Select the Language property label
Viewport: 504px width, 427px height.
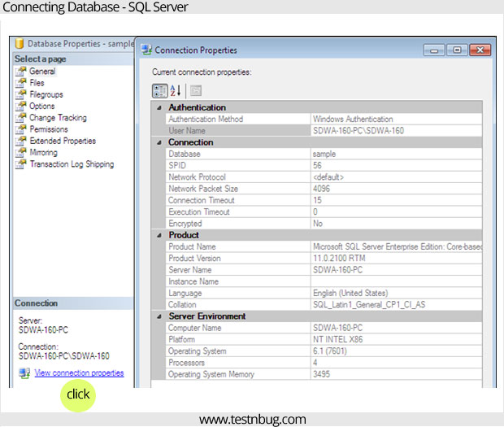185,294
